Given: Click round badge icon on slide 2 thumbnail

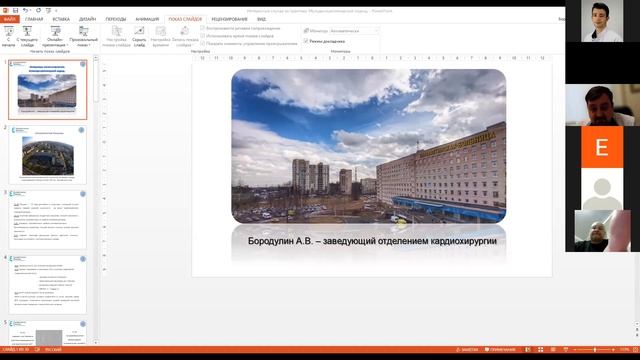Looking at the screenshot, I should click(x=81, y=130).
